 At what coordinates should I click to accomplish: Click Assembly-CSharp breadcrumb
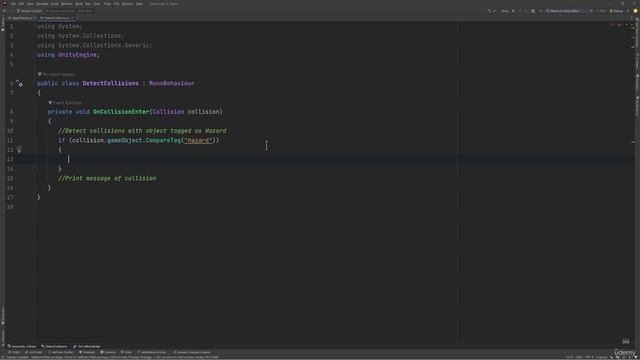point(22,346)
